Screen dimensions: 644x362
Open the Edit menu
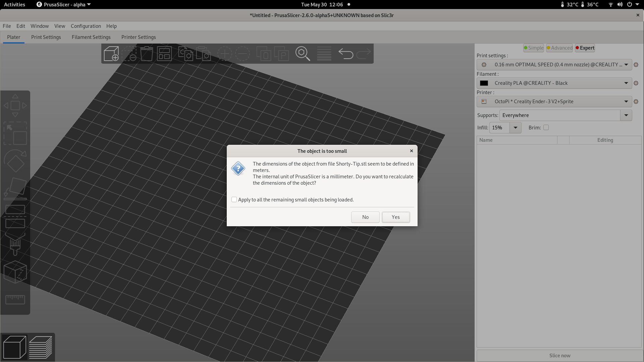(21, 26)
